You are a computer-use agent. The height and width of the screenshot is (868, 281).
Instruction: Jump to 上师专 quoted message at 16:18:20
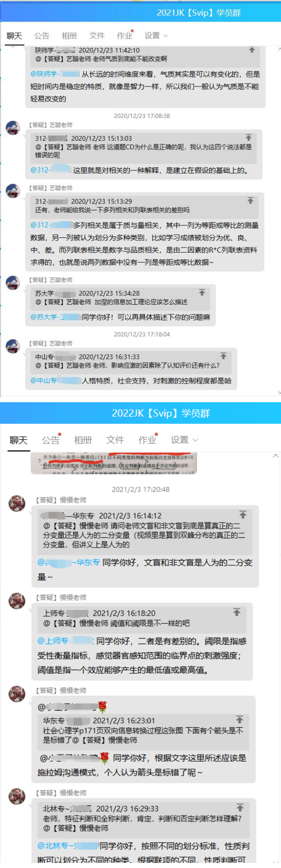(x=237, y=613)
